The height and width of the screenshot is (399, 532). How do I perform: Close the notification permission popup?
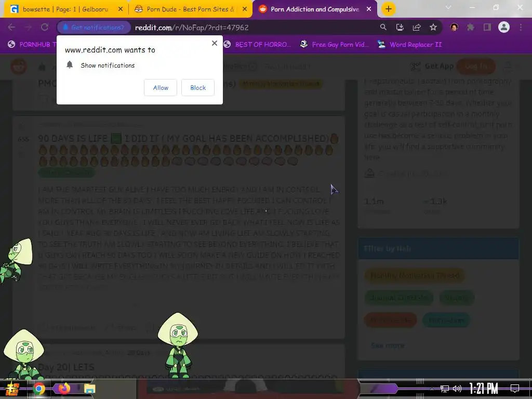(x=215, y=43)
